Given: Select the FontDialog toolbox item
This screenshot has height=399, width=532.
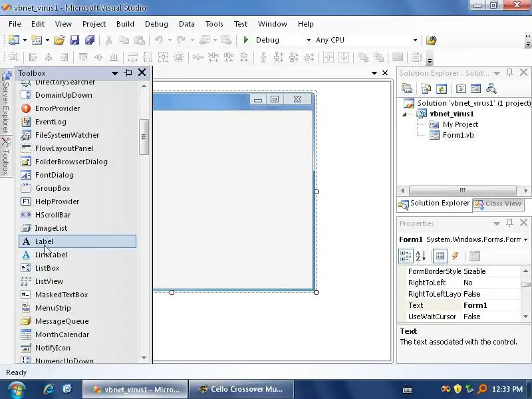Looking at the screenshot, I should [x=77, y=175].
